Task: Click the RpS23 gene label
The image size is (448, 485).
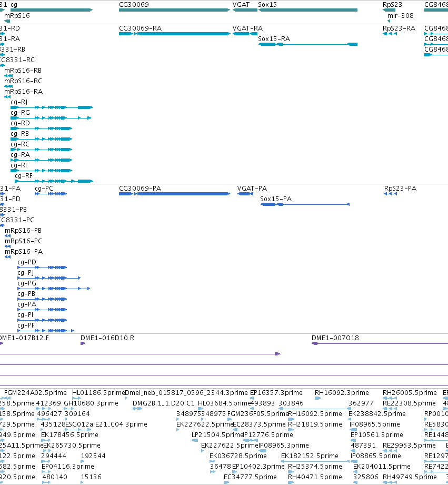Action: pos(392,5)
